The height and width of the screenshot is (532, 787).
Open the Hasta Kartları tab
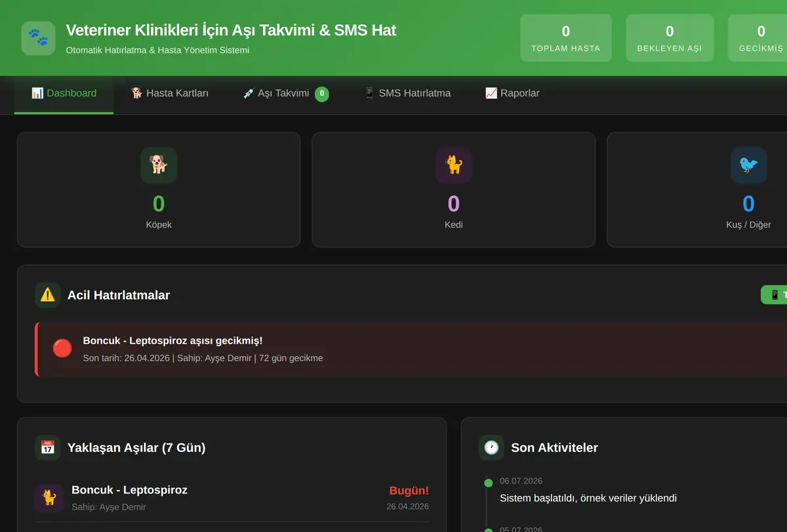[170, 94]
